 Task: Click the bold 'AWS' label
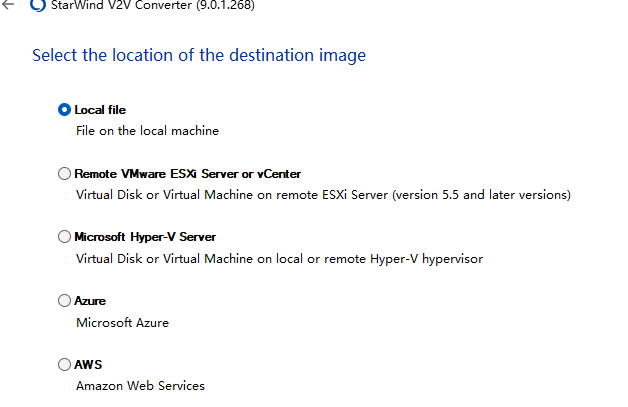tap(88, 364)
